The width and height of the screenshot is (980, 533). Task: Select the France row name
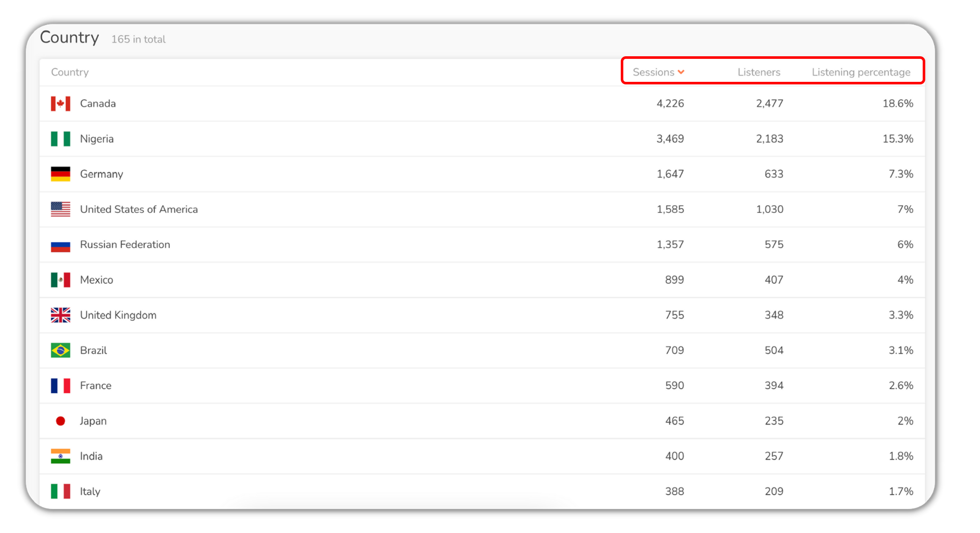[x=96, y=386]
